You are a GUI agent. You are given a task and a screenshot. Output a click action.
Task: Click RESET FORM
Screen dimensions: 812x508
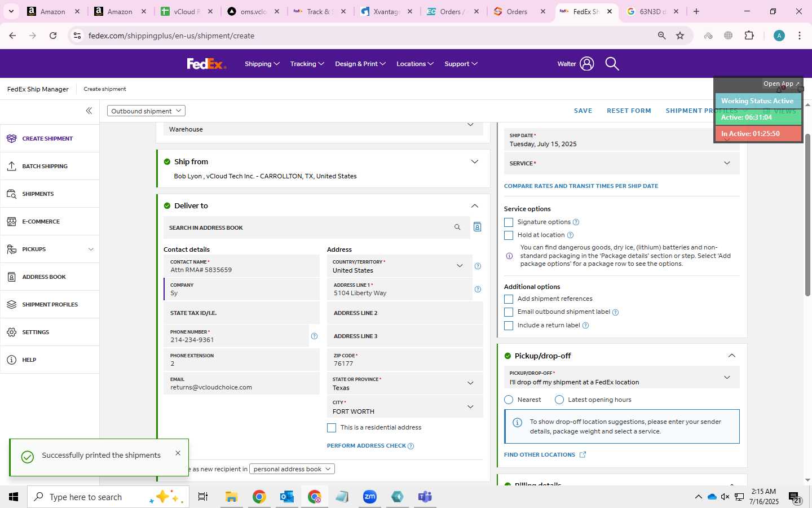[629, 111]
